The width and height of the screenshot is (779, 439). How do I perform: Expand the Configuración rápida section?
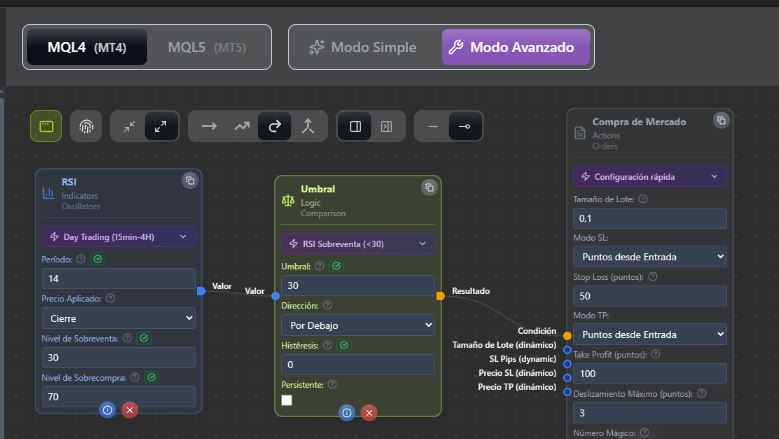pos(649,177)
